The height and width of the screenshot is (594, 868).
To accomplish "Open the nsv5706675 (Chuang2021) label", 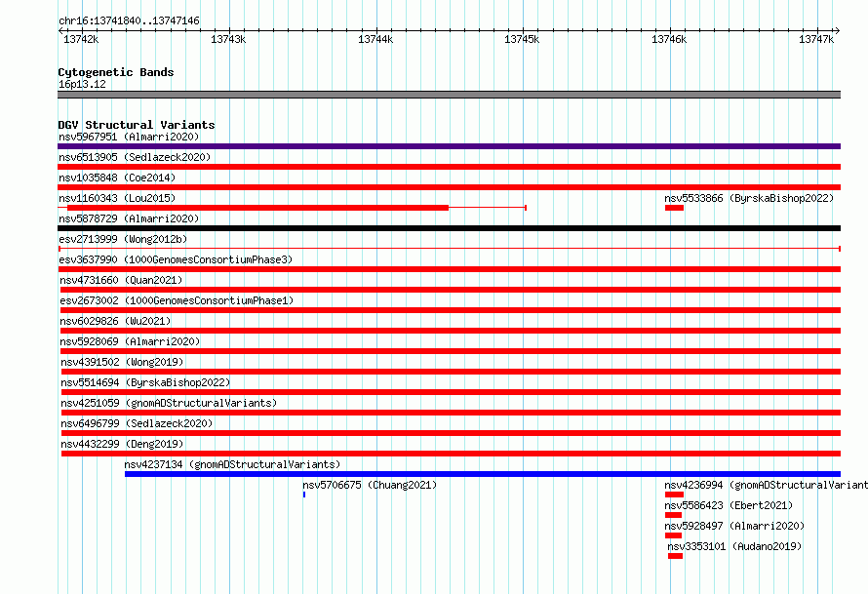I will click(x=370, y=485).
